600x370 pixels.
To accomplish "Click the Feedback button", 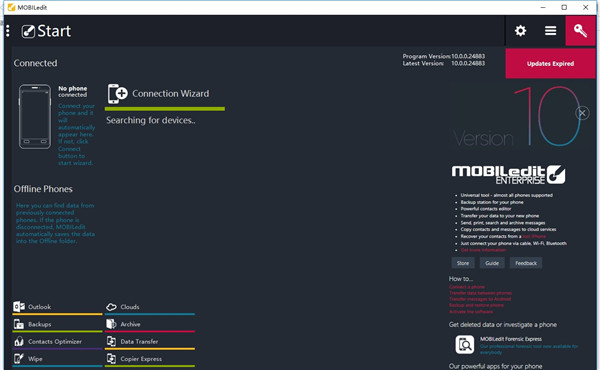I will tap(526, 263).
